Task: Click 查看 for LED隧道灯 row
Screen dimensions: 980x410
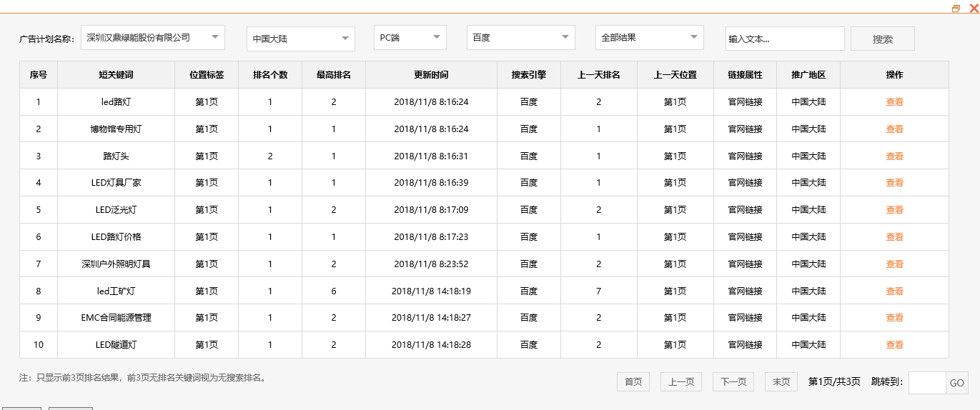Action: tap(894, 345)
